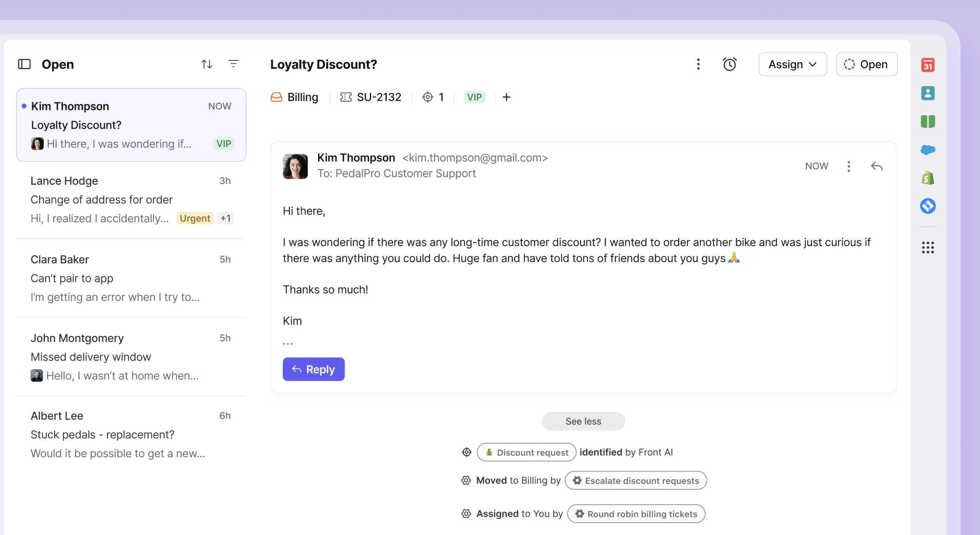Open ticket tag SU-2132

[x=370, y=97]
